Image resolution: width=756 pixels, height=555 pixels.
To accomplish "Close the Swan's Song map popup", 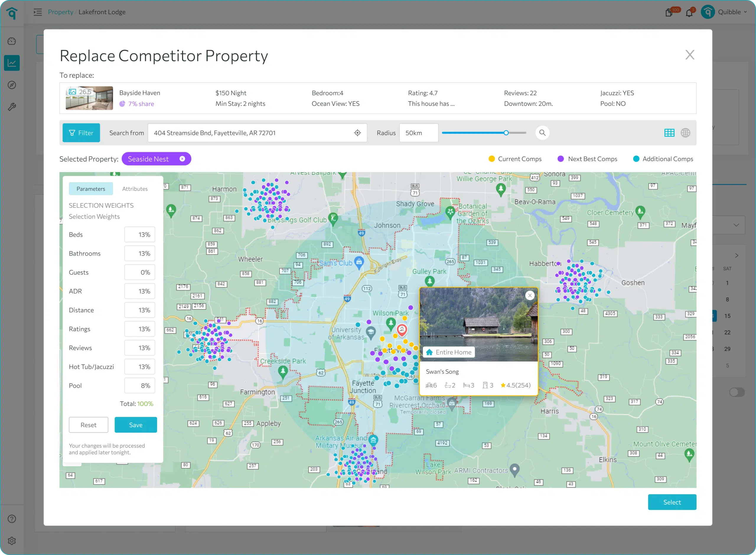I will pos(530,295).
